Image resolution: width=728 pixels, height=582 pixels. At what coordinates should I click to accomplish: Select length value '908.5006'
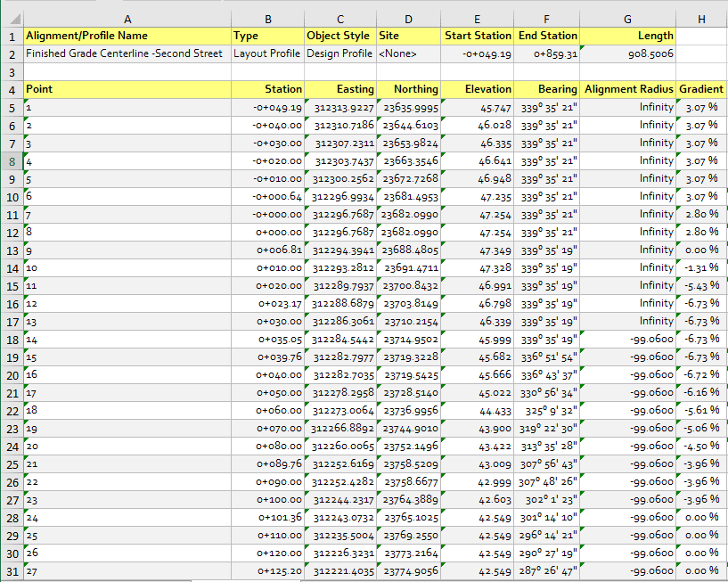tap(627, 53)
